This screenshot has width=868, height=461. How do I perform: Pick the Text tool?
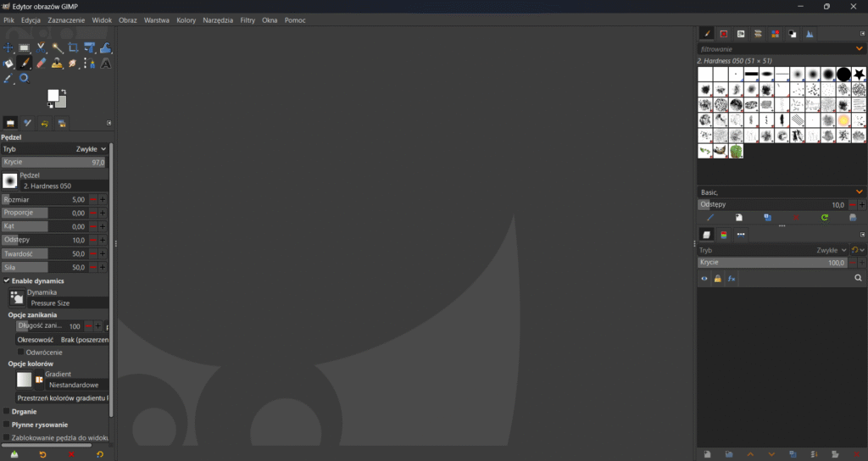(x=105, y=63)
